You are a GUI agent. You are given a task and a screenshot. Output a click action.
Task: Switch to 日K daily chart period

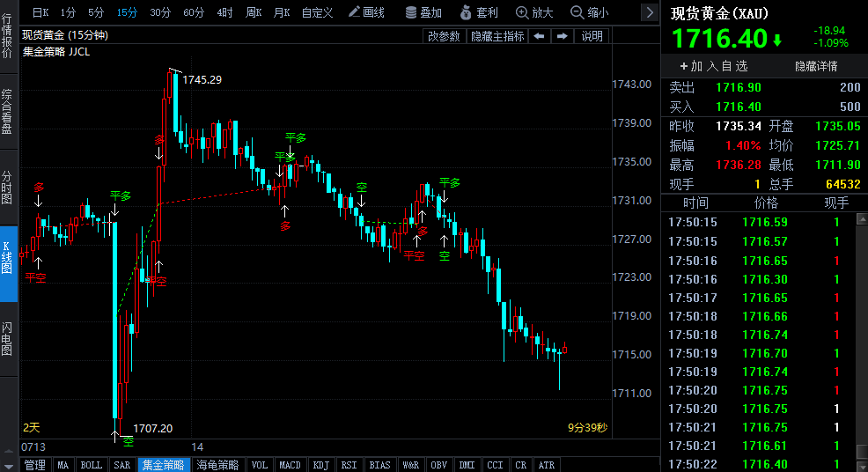pyautogui.click(x=40, y=12)
